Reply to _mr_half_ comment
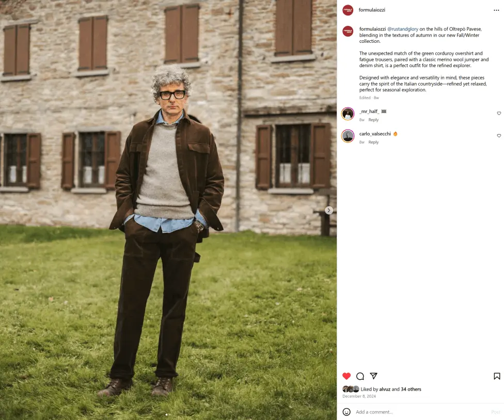Screen dimensions: 504x420 tap(373, 120)
